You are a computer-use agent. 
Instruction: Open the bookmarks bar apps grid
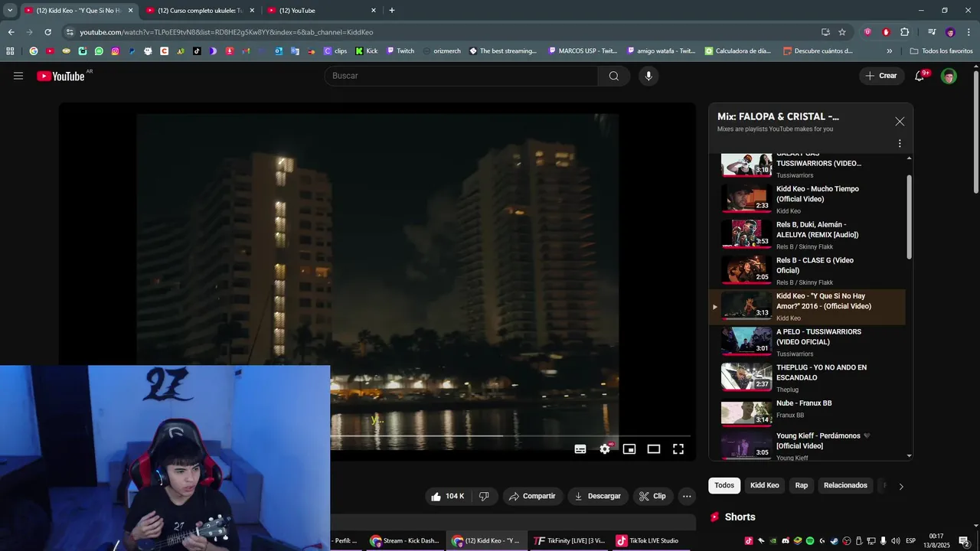coord(10,51)
